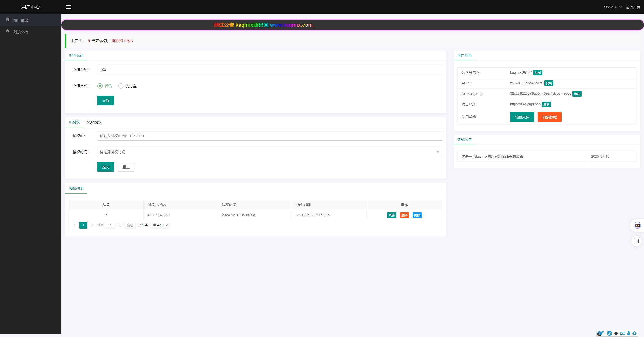This screenshot has height=337, width=644.
Task: Click the input method keyboard icon
Action: point(623,333)
